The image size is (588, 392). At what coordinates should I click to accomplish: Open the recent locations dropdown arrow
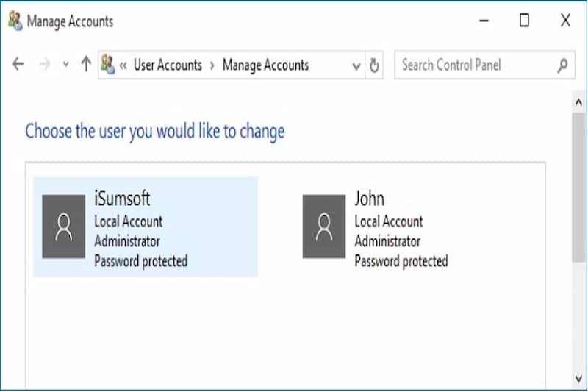[65, 65]
